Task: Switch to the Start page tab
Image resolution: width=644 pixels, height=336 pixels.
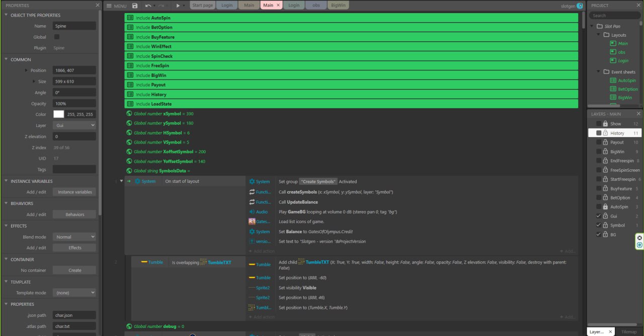Action: pyautogui.click(x=203, y=5)
